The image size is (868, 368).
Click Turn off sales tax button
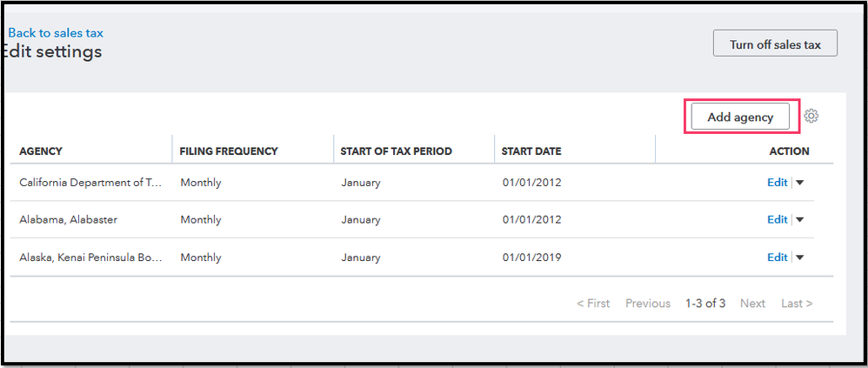pos(774,43)
